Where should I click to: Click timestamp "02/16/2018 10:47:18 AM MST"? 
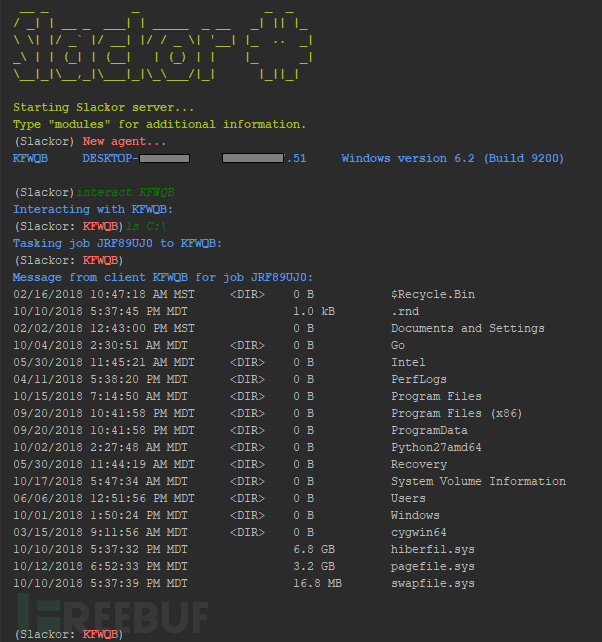click(104, 295)
